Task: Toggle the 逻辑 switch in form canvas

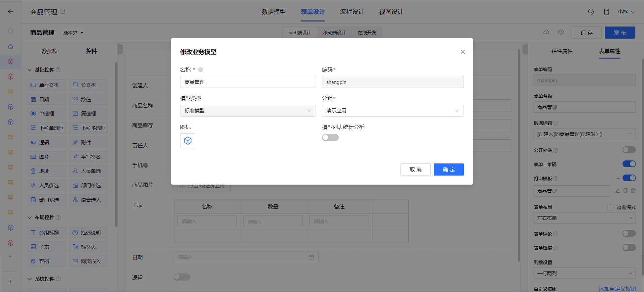Action: [182, 277]
